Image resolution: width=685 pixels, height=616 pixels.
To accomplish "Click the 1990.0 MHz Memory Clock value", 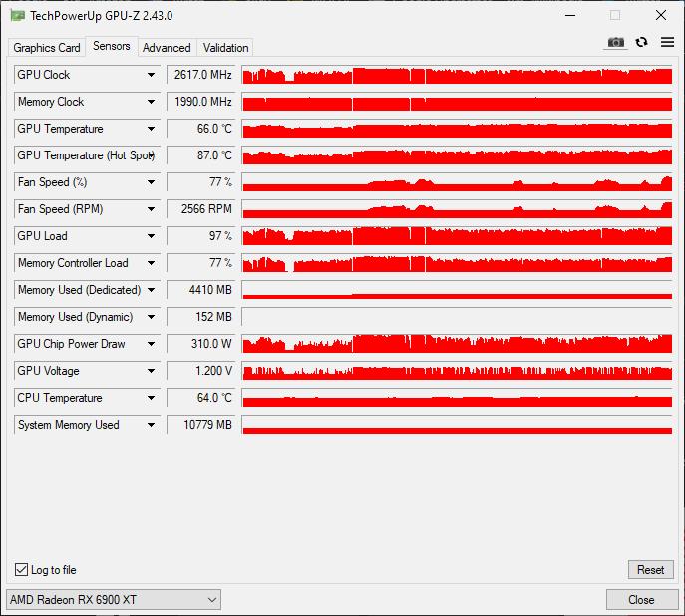I will coord(201,102).
